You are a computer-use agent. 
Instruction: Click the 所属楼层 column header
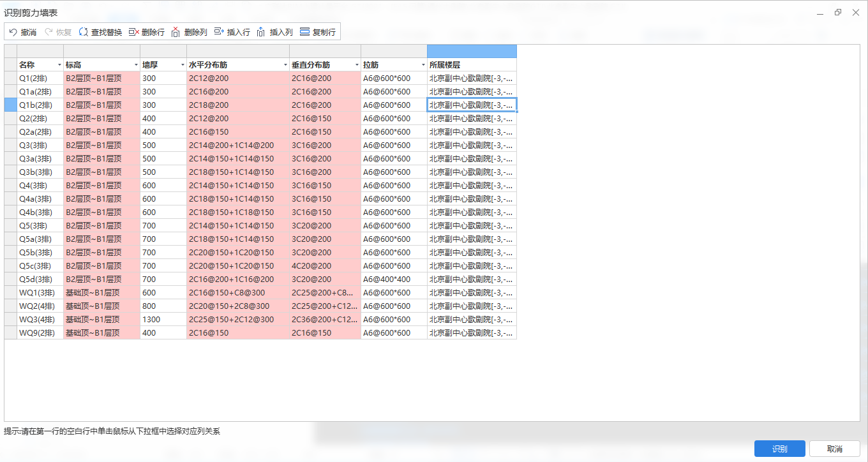[x=472, y=65]
